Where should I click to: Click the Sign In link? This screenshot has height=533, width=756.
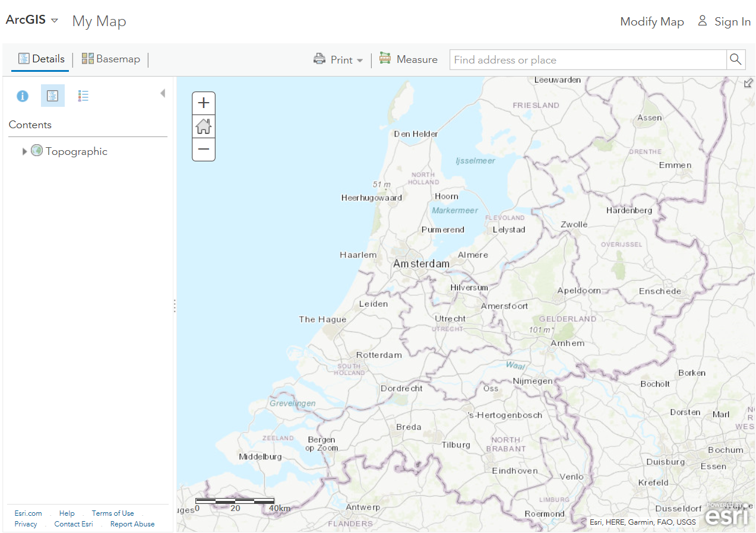click(732, 21)
